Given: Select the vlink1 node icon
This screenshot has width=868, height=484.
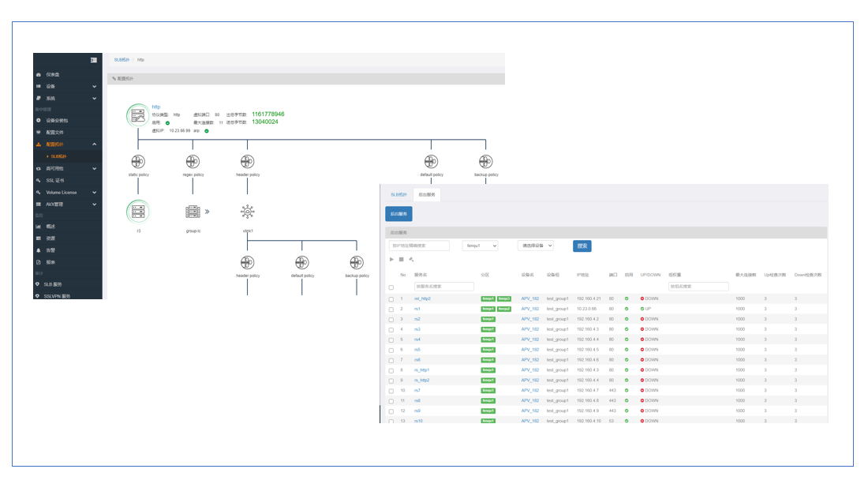Looking at the screenshot, I should click(x=248, y=212).
